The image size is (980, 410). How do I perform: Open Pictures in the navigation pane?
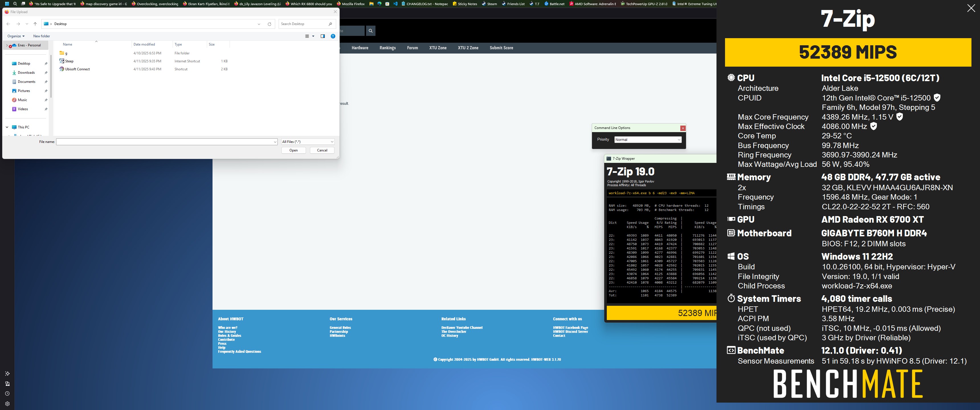click(x=24, y=91)
